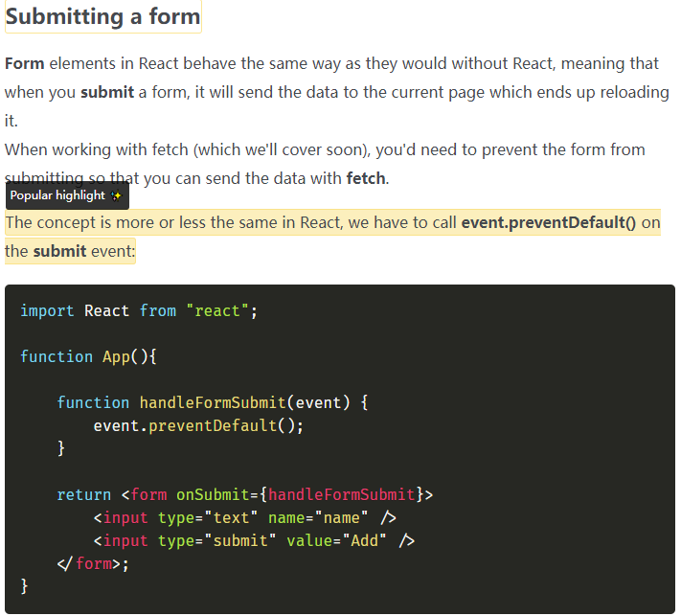Click the handleFormSubmit(event) function declaration
The image size is (681, 616).
[x=213, y=402]
